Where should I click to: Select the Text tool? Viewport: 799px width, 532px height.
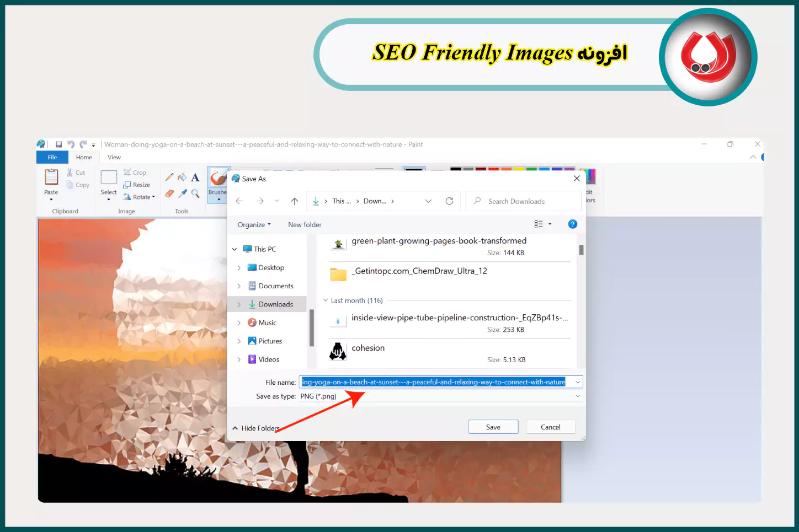point(195,178)
